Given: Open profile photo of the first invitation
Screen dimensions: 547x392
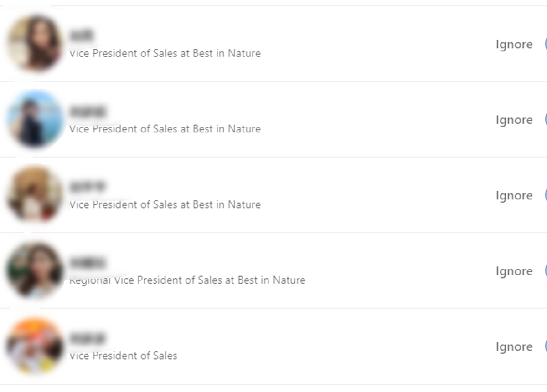Looking at the screenshot, I should click(35, 44).
